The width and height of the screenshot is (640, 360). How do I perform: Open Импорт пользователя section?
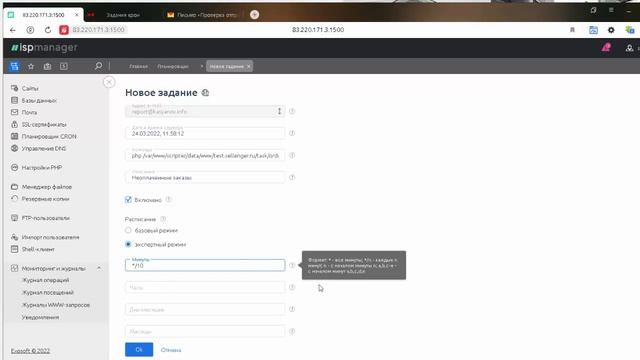point(50,237)
